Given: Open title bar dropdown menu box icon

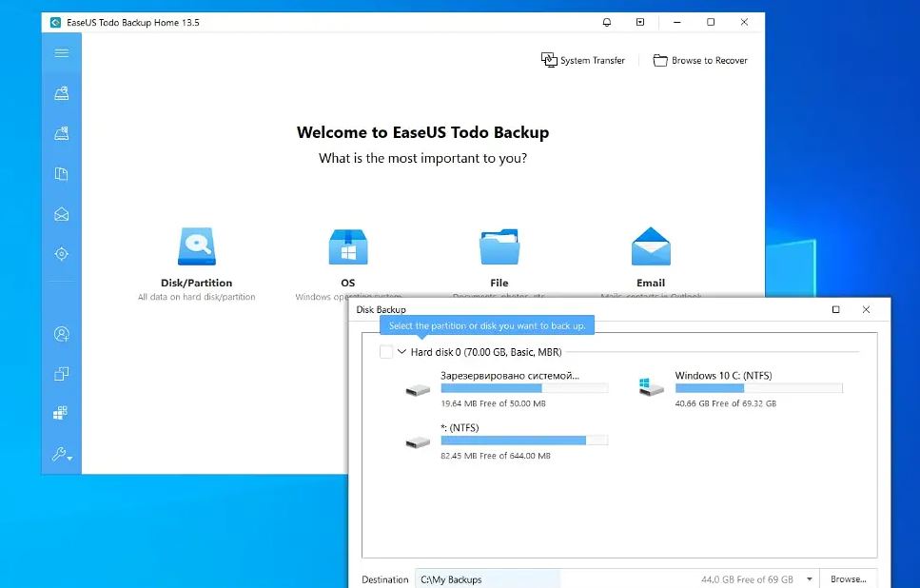Looking at the screenshot, I should click(640, 22).
